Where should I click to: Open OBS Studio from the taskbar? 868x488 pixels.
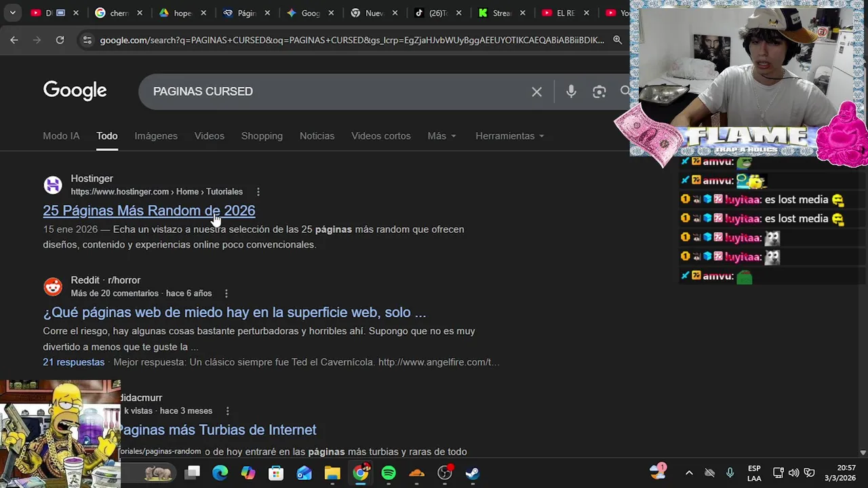[x=445, y=472]
